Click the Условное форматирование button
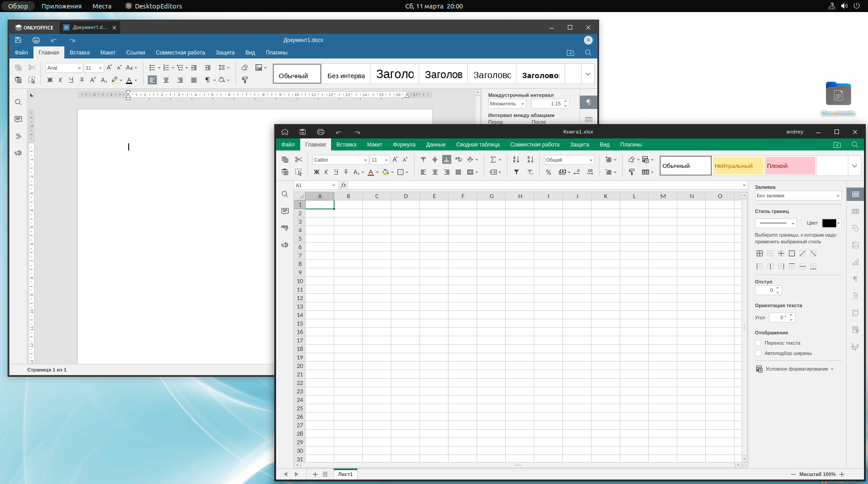The height and width of the screenshot is (484, 868). pos(796,369)
